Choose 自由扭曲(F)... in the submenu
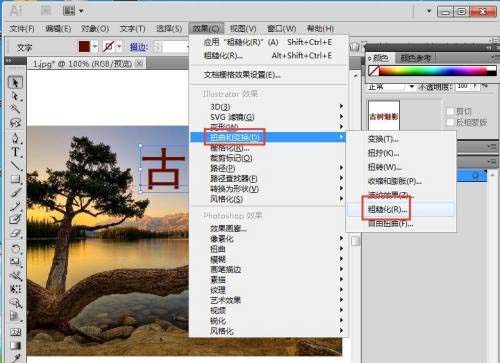 click(390, 224)
